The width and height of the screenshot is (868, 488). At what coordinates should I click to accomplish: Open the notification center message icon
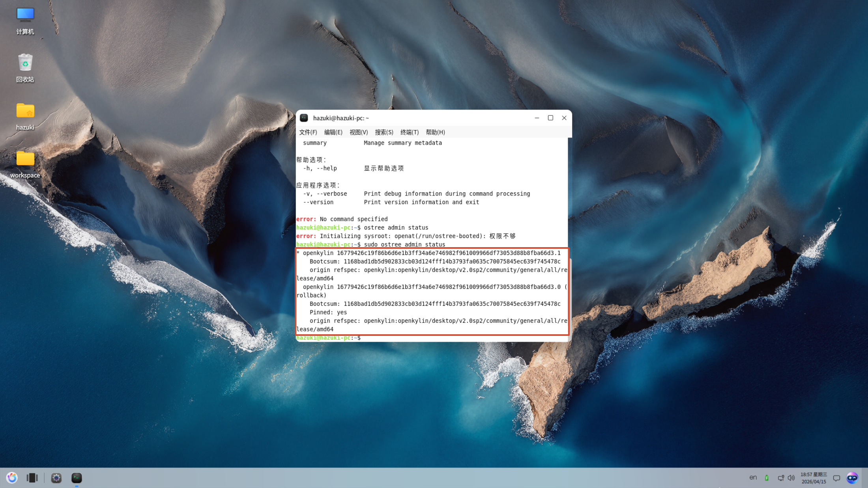point(836,478)
